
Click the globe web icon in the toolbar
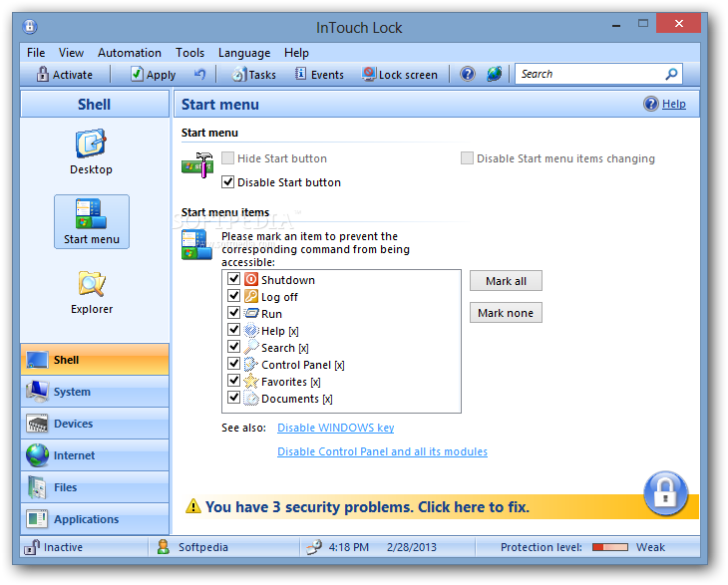[x=494, y=74]
